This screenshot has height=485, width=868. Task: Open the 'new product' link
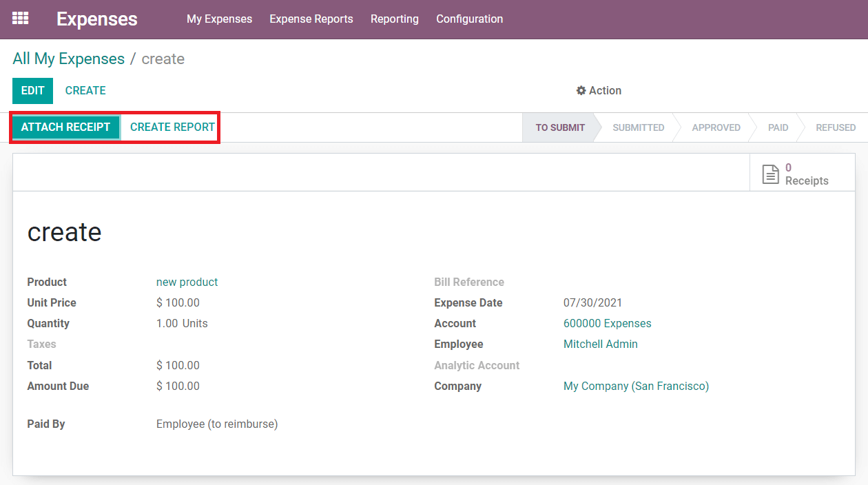(x=187, y=282)
